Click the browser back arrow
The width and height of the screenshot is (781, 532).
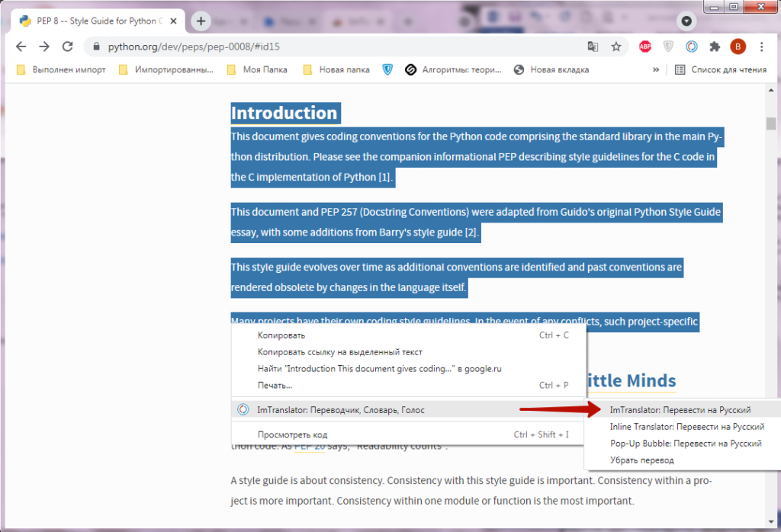(x=21, y=46)
